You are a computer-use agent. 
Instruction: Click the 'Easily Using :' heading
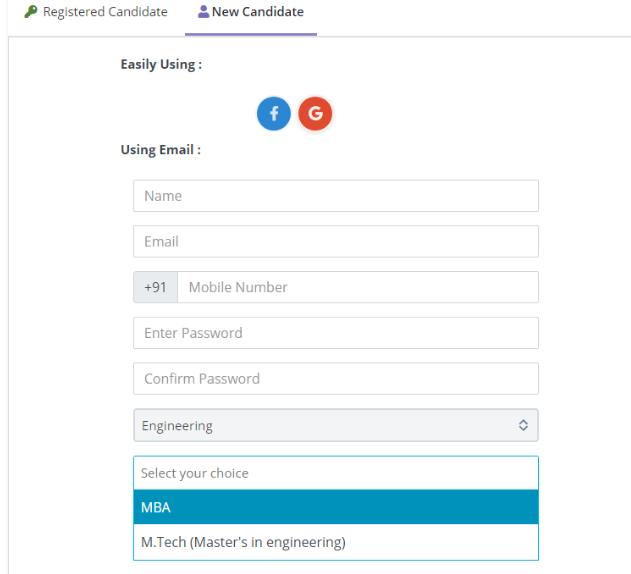pyautogui.click(x=161, y=64)
